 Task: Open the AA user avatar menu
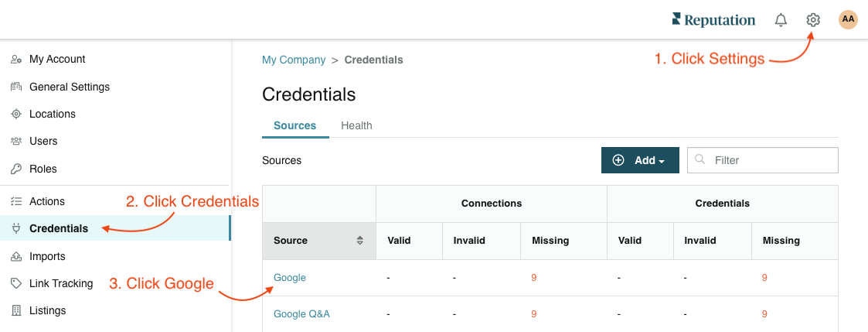pyautogui.click(x=848, y=19)
